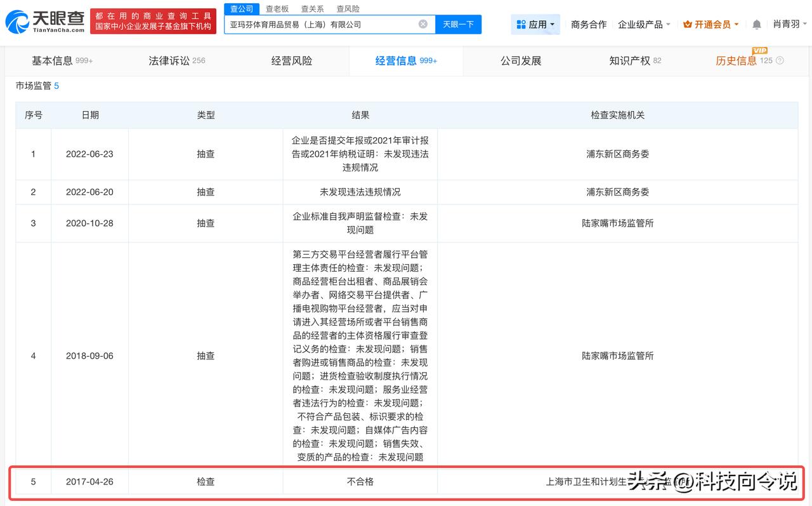Click the long 第三方交易平台经营者 result text
Viewport: 812px width, 506px height.
click(x=360, y=356)
